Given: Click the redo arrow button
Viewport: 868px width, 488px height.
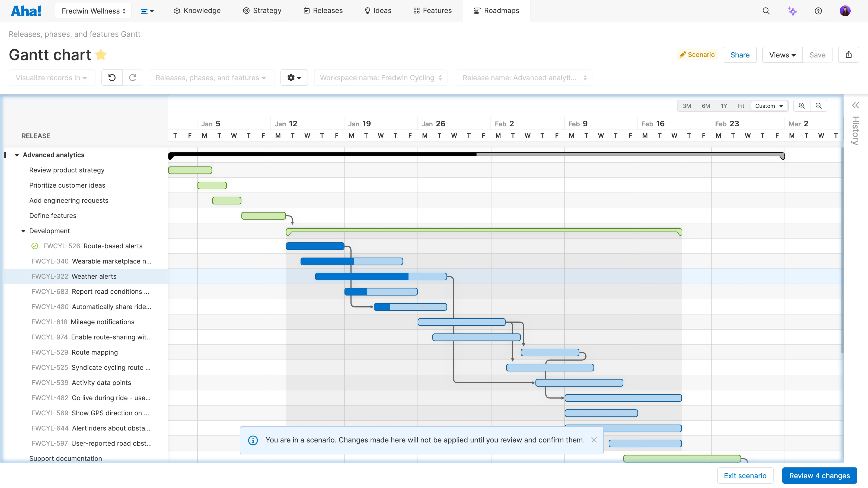Looking at the screenshot, I should tap(133, 78).
